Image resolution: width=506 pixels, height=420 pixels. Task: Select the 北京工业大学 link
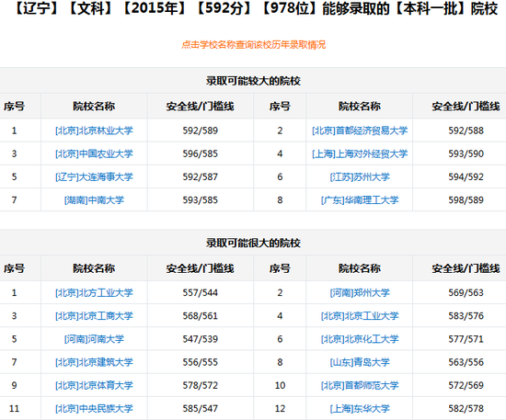tap(360, 316)
